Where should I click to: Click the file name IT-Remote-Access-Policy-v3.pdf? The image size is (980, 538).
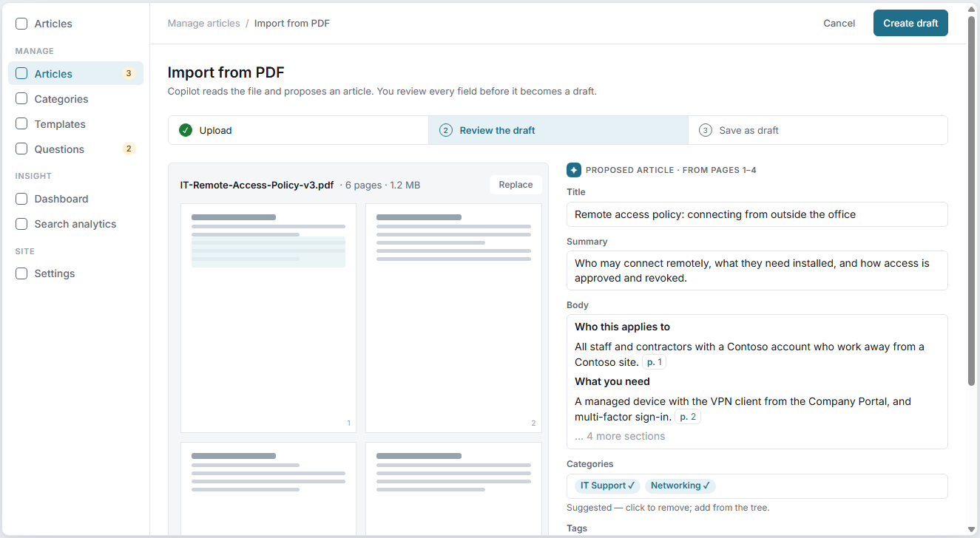pyautogui.click(x=257, y=185)
